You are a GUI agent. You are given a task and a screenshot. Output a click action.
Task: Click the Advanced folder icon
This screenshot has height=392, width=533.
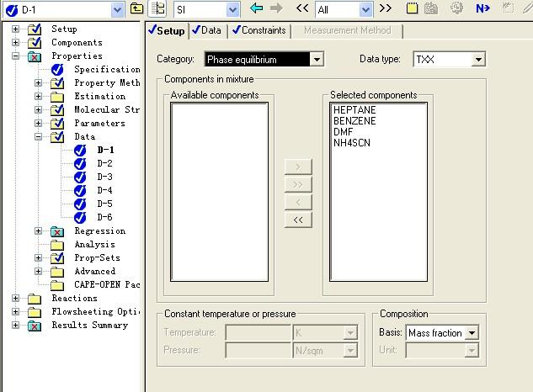pyautogui.click(x=57, y=272)
